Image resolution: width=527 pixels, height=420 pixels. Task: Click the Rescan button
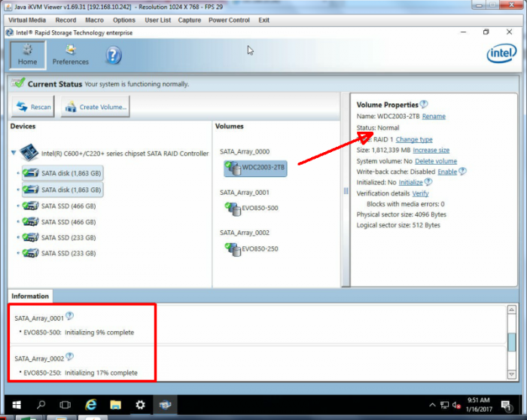(x=33, y=107)
